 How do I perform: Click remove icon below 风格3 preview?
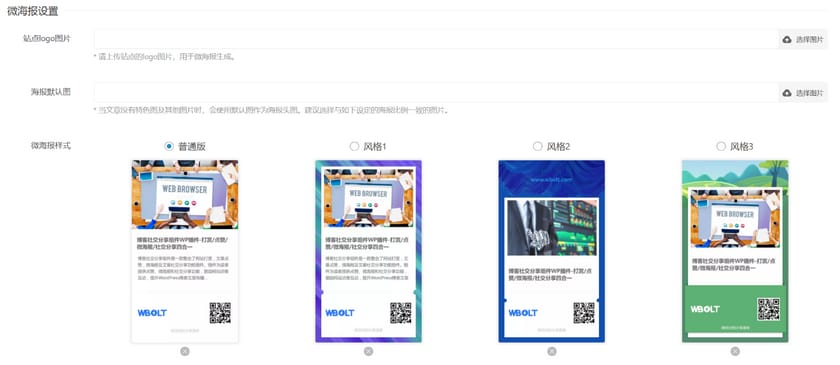click(x=735, y=351)
